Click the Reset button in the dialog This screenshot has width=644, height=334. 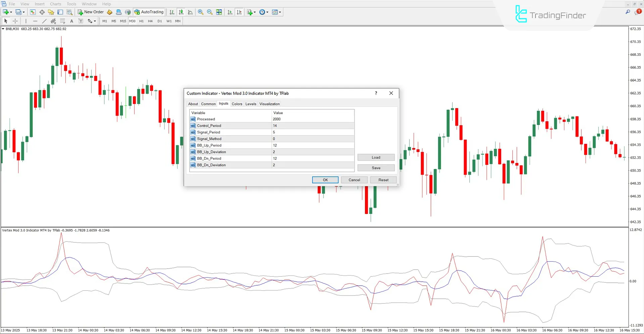pyautogui.click(x=383, y=180)
